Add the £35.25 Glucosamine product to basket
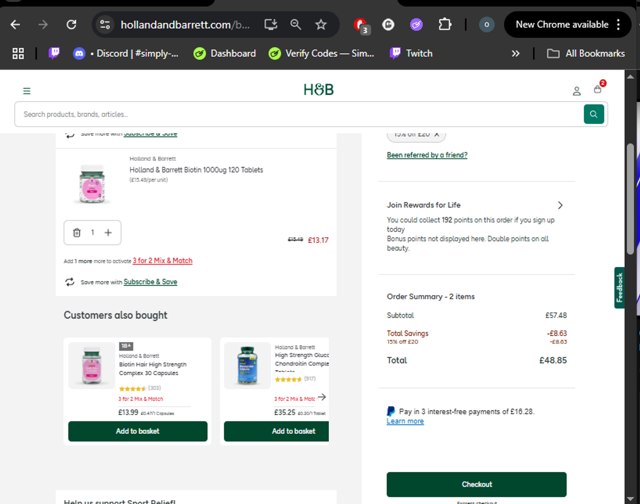 coord(277,431)
